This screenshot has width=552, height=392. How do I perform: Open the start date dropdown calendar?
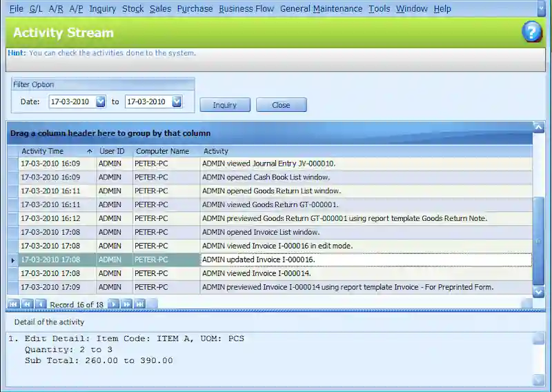coord(101,101)
